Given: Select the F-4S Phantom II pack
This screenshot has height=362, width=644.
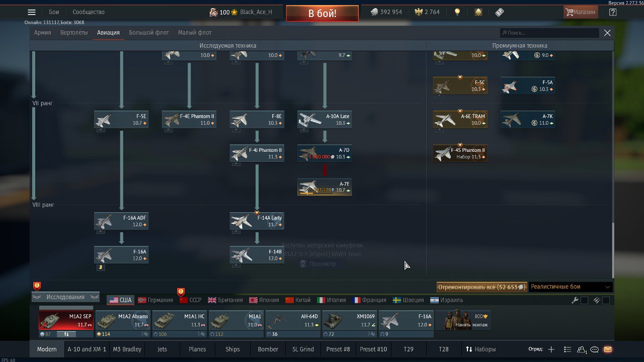Looking at the screenshot, I should click(460, 153).
